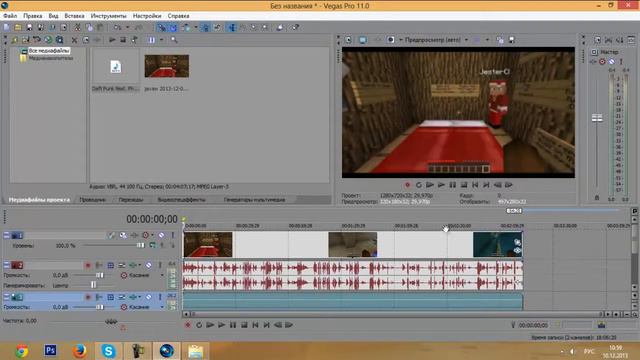Open the media views dropdown arrow

(161, 40)
